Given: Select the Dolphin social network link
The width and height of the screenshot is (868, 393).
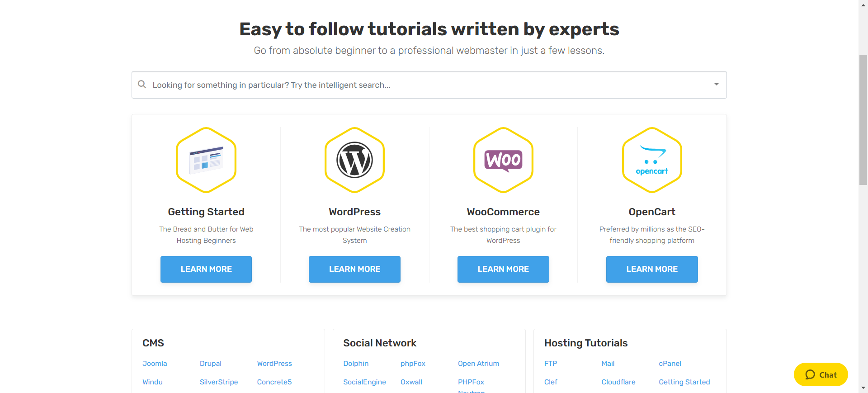Looking at the screenshot, I should coord(356,363).
